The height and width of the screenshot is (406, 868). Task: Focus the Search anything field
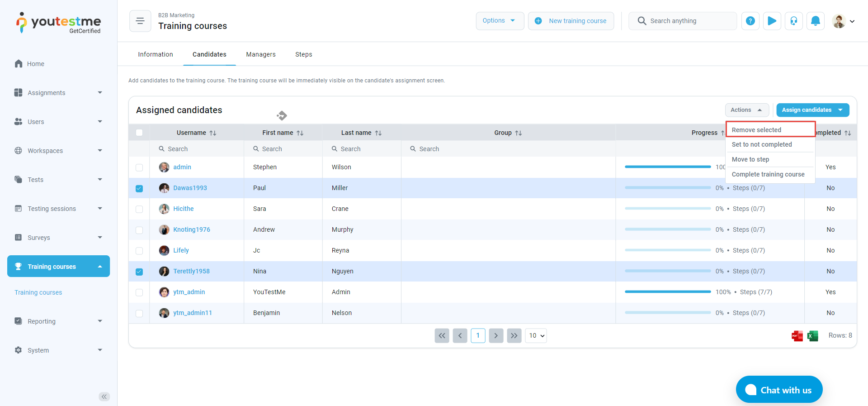687,21
